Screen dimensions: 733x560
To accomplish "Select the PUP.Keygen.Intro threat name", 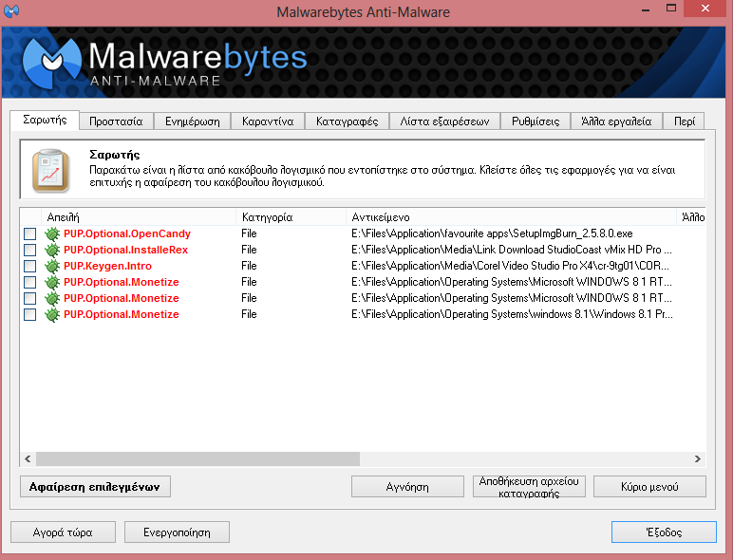I will tap(107, 266).
